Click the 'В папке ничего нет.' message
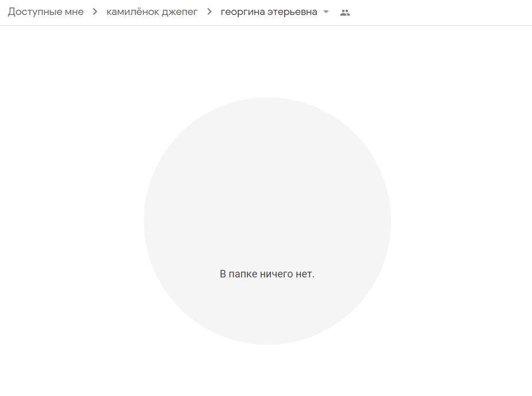This screenshot has height=396, width=532. 267,274
